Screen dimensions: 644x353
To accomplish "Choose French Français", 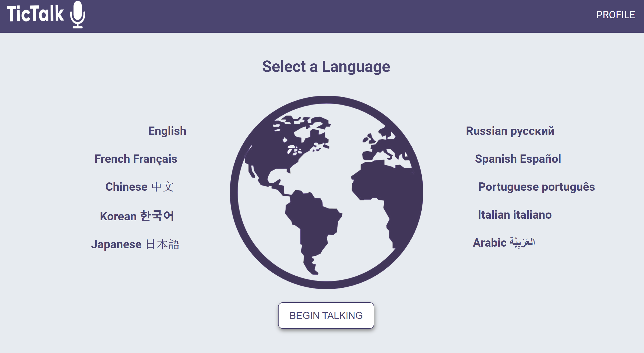I will [x=136, y=159].
